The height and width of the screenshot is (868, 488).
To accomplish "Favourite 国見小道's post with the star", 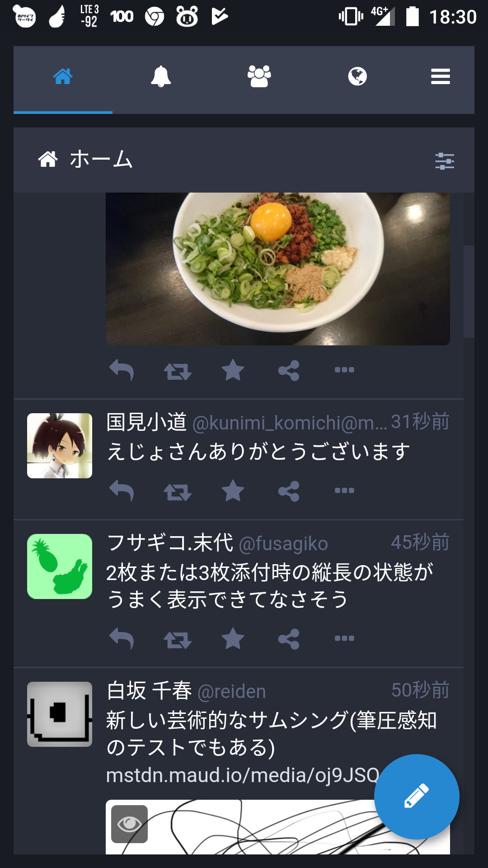I will [x=233, y=491].
